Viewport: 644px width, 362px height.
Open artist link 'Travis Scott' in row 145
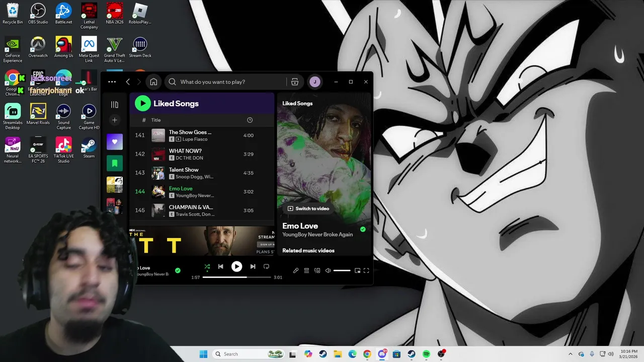[187, 214]
